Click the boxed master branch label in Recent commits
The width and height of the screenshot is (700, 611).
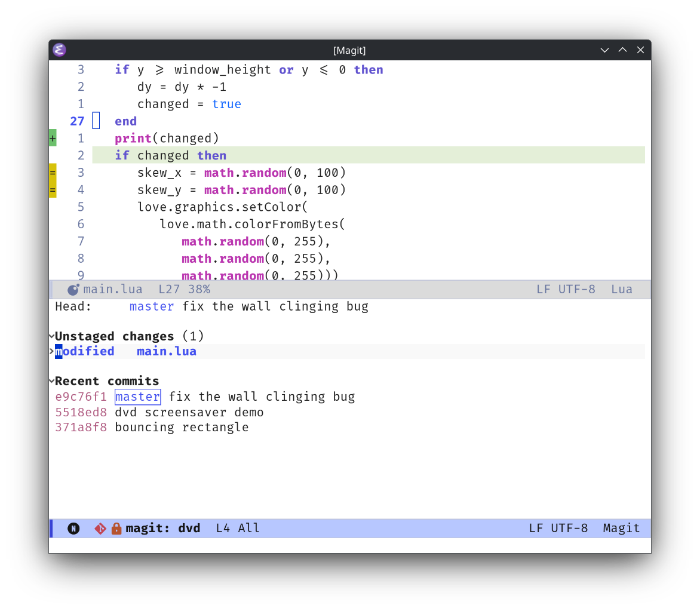coord(137,397)
